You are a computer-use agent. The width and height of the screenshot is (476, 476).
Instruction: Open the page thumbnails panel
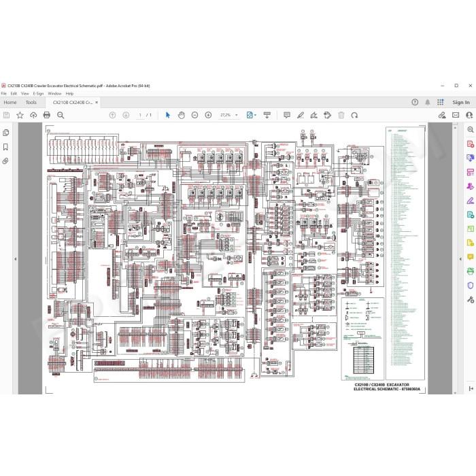(5, 133)
